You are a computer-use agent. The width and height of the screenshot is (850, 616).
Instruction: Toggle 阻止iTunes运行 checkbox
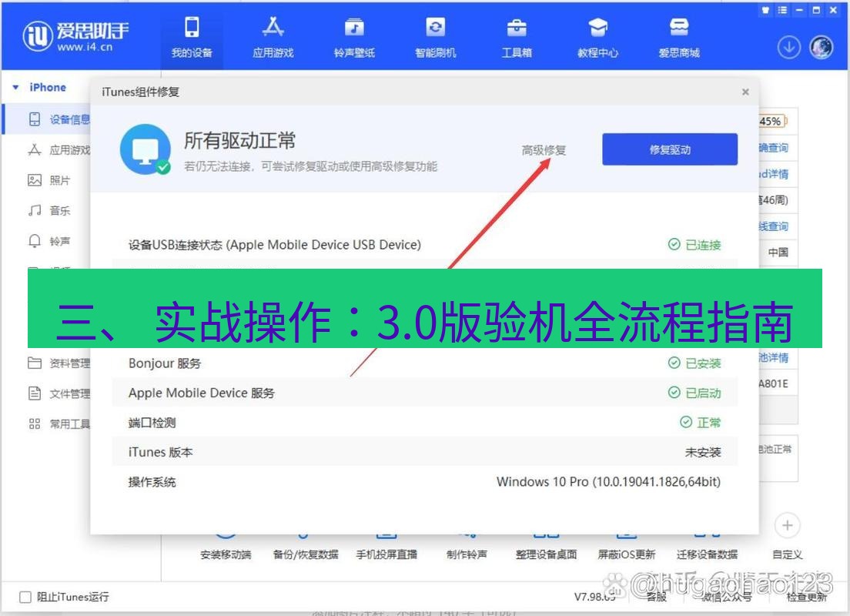point(25,597)
